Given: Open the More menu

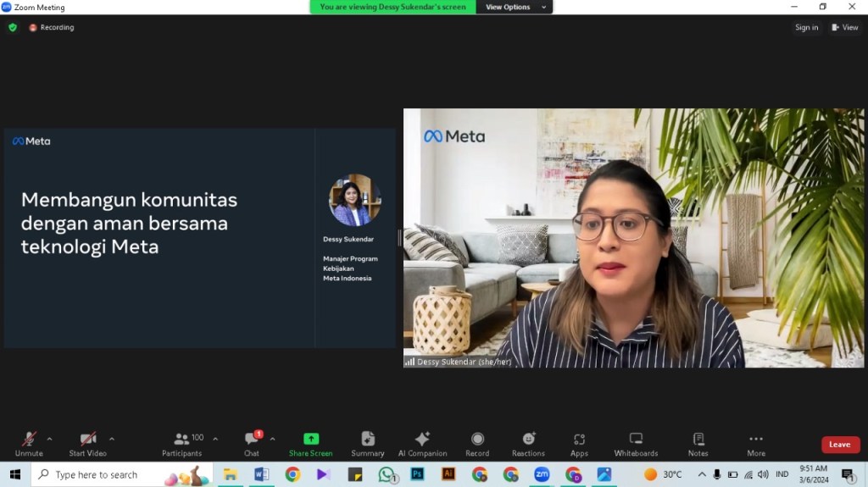Looking at the screenshot, I should tap(755, 443).
